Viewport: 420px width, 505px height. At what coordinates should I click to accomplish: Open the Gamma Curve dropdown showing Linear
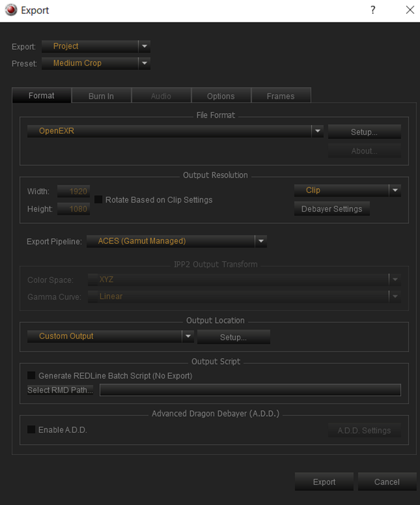pos(244,297)
